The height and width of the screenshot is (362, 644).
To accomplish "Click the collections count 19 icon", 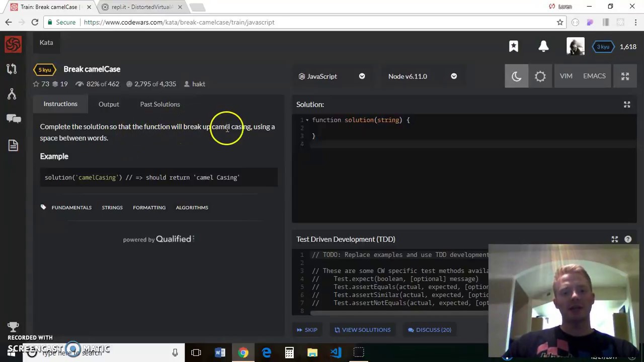I will click(60, 84).
